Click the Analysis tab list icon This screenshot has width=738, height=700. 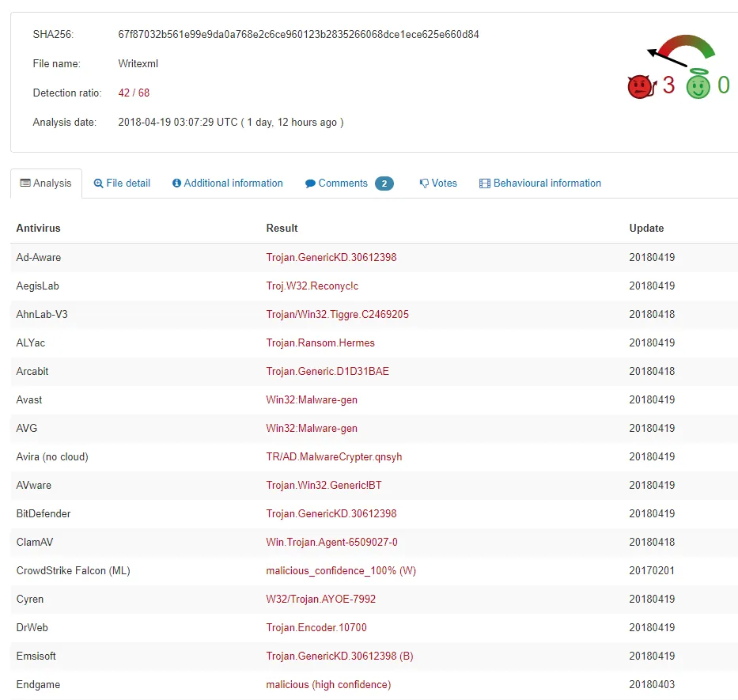pos(25,184)
